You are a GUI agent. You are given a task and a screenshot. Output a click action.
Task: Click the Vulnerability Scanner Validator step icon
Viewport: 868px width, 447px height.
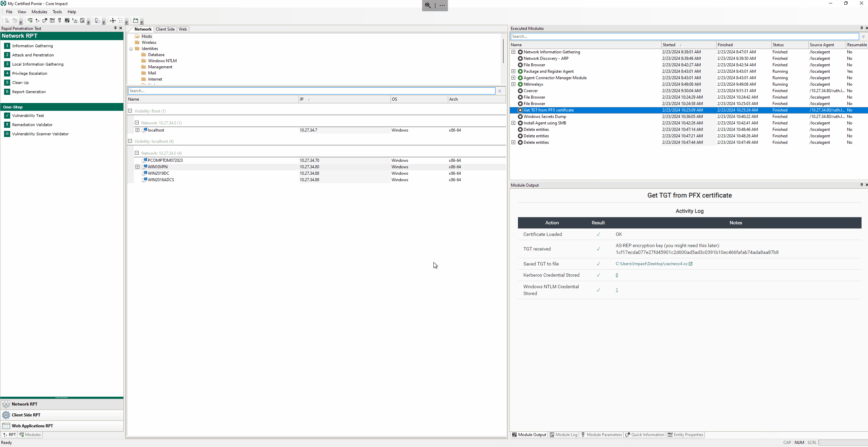pyautogui.click(x=7, y=134)
